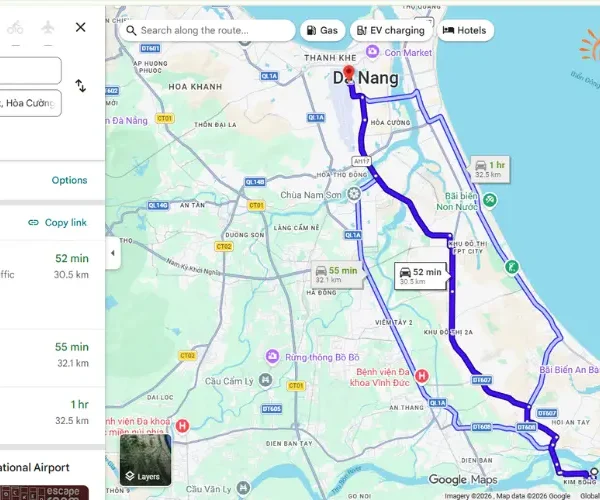Click the search magnifier icon
The width and height of the screenshot is (600, 500).
point(131,31)
